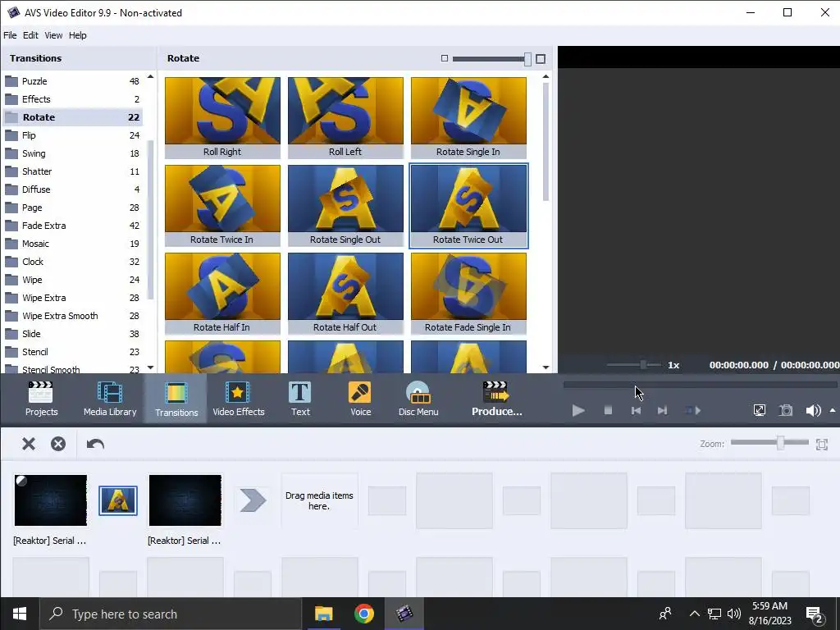Choose the Rotate Half In transition
The image size is (840, 630).
click(222, 294)
